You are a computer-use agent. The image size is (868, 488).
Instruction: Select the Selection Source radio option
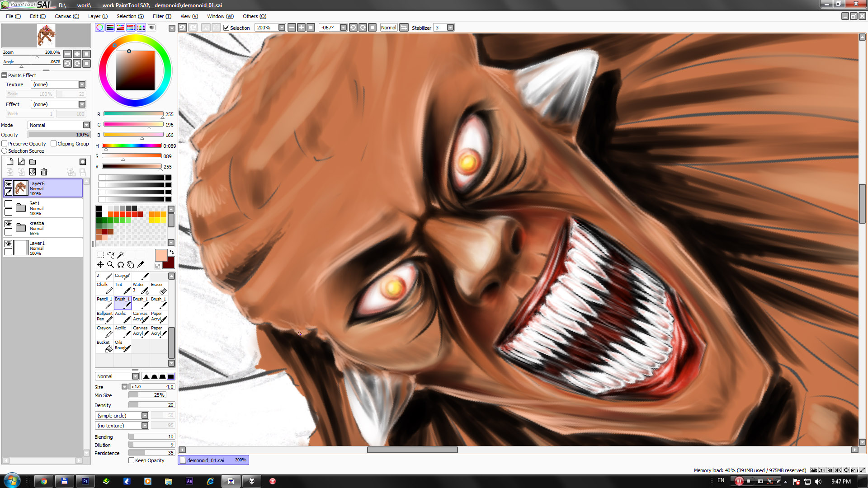pos(5,151)
